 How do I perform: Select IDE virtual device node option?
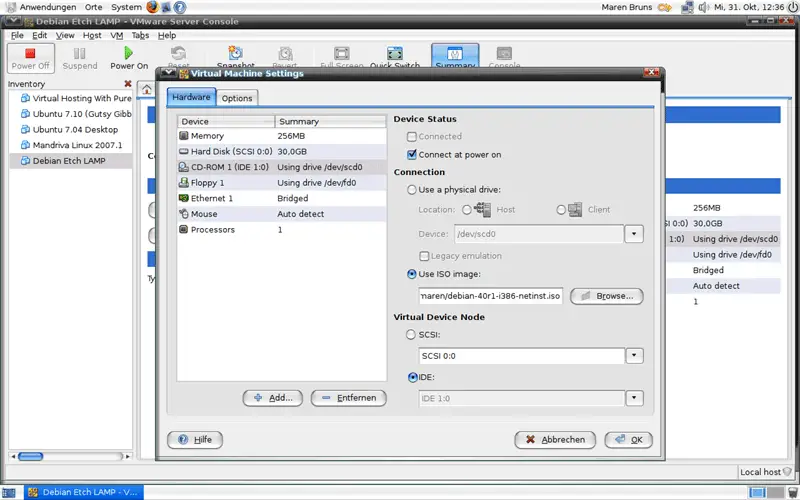(x=413, y=378)
